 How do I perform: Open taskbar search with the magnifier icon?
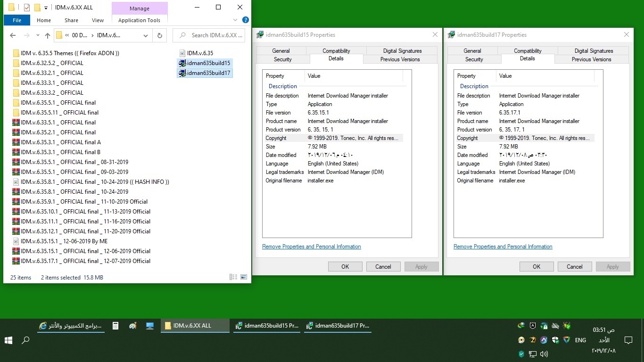click(26, 340)
